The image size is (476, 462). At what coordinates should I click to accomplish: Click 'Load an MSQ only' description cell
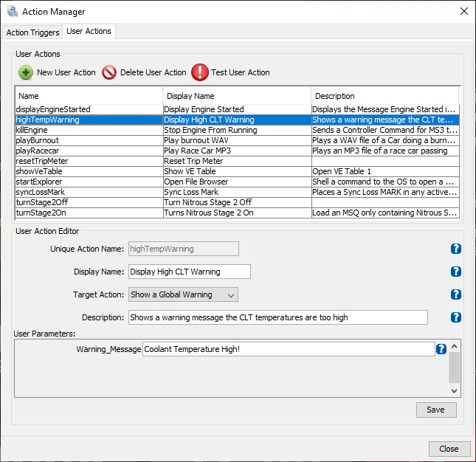385,213
